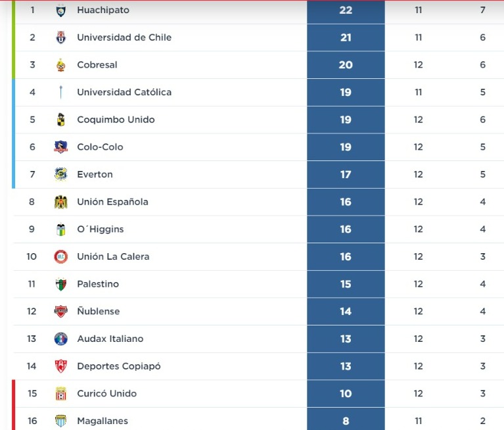Select the Deportes Copiapó team name

tap(118, 366)
